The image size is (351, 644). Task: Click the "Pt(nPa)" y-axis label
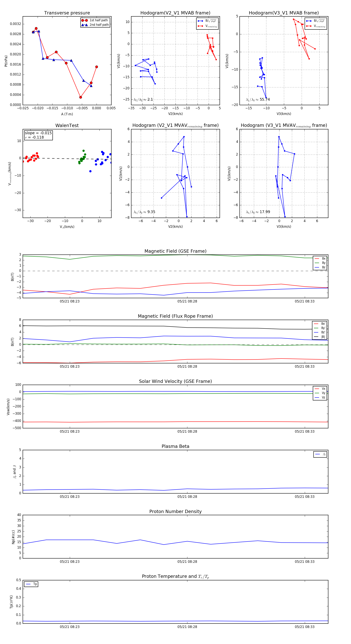click(x=6, y=61)
